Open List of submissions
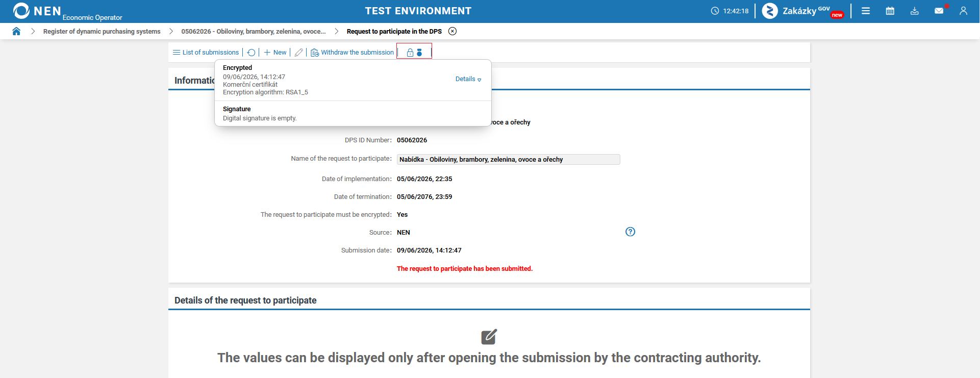 206,52
